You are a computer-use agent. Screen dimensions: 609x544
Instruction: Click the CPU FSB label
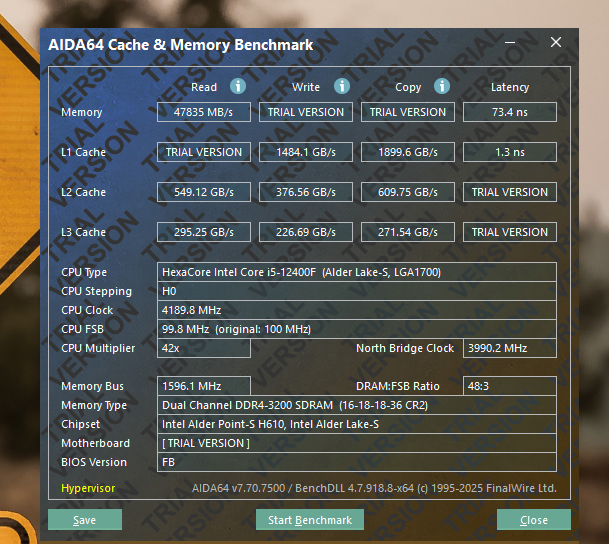click(x=82, y=329)
